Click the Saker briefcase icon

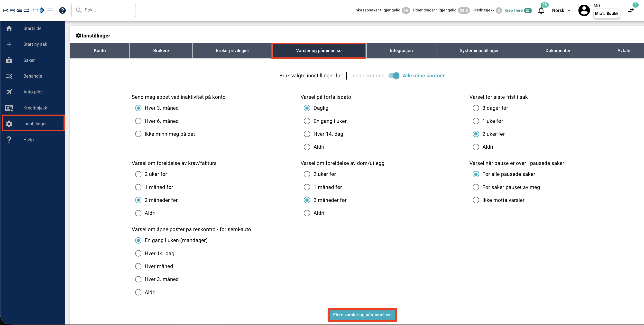(9, 60)
